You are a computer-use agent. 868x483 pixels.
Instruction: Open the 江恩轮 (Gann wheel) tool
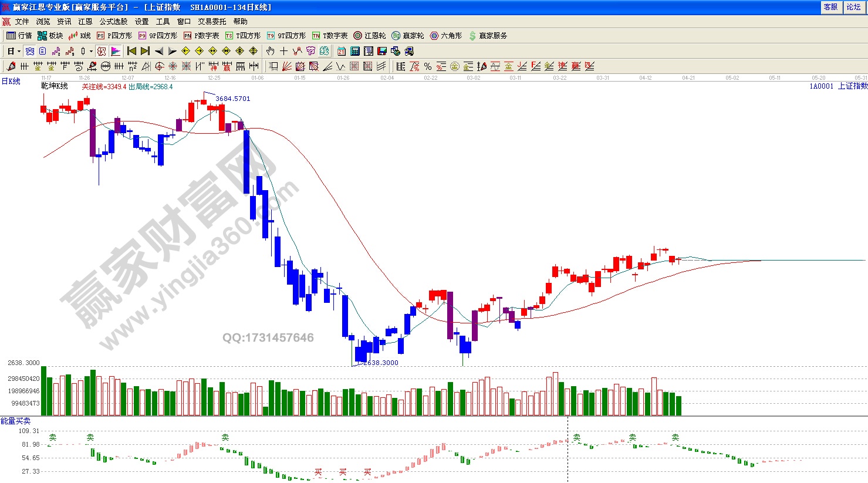pos(369,36)
